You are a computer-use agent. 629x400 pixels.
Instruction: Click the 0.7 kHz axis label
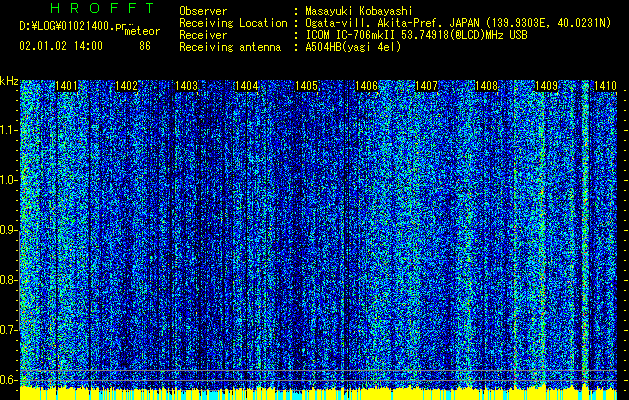pyautogui.click(x=8, y=330)
